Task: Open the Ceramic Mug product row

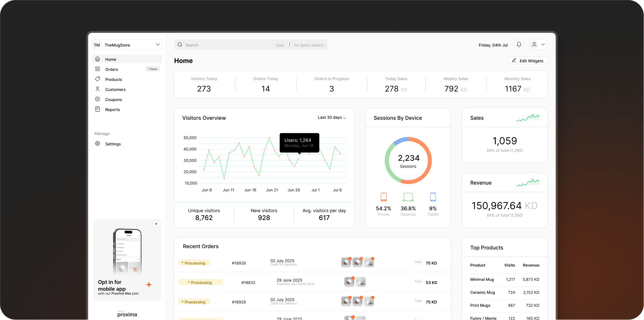Action: tap(505, 292)
